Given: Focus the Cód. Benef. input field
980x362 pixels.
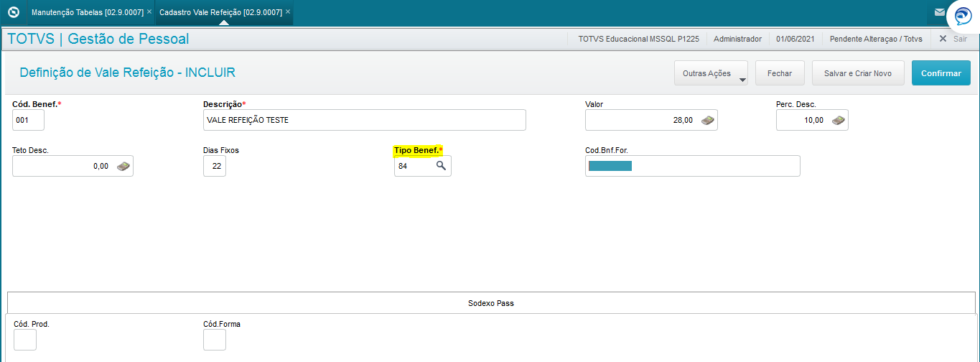Looking at the screenshot, I should 29,120.
